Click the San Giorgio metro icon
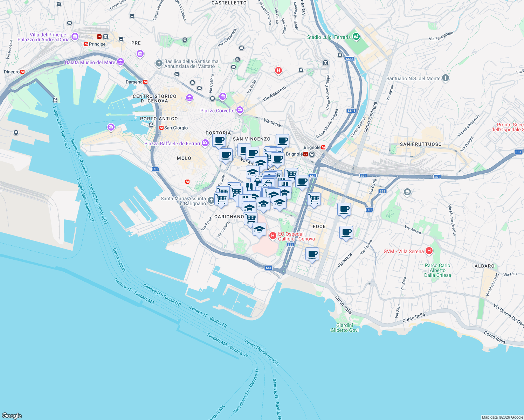This screenshot has height=420, width=524. (x=161, y=128)
